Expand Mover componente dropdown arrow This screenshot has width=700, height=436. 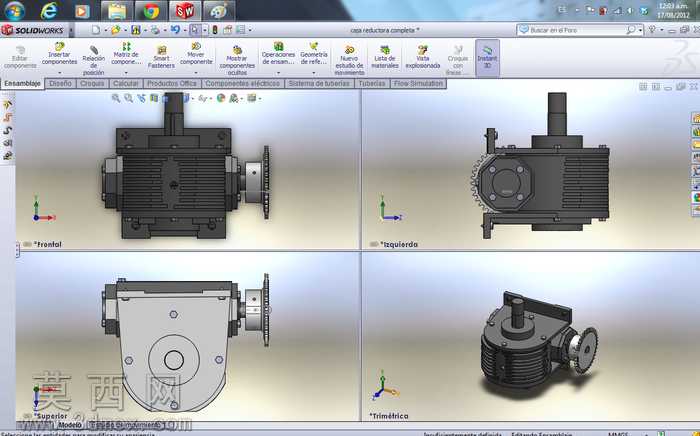click(x=196, y=72)
